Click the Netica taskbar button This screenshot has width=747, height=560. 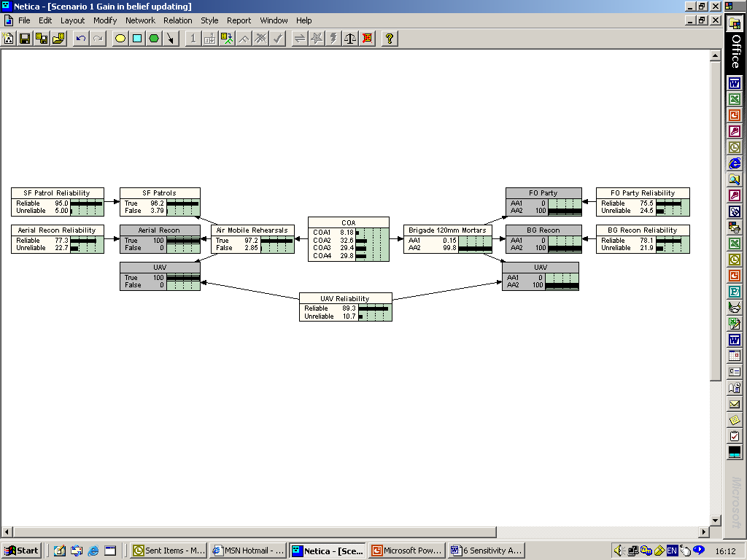[x=328, y=551]
